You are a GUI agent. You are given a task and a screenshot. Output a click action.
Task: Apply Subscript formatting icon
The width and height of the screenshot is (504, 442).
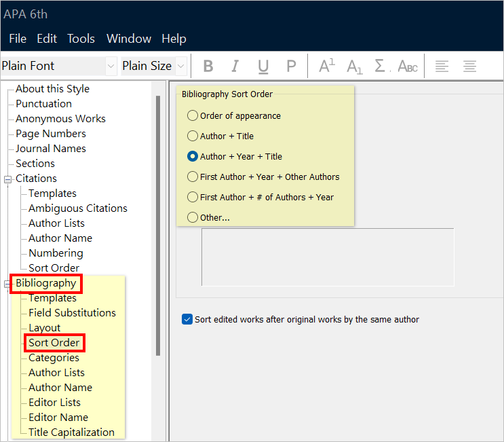click(x=355, y=67)
